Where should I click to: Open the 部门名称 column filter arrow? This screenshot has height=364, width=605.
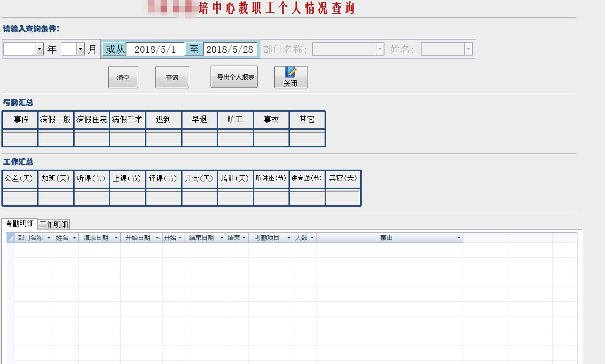49,238
